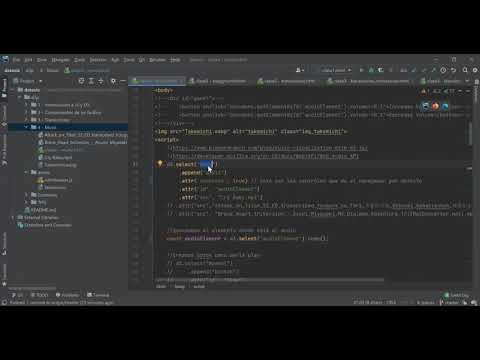This screenshot has width=480, height=360.
Task: Switch to the third editor tab
Action: pos(287,81)
